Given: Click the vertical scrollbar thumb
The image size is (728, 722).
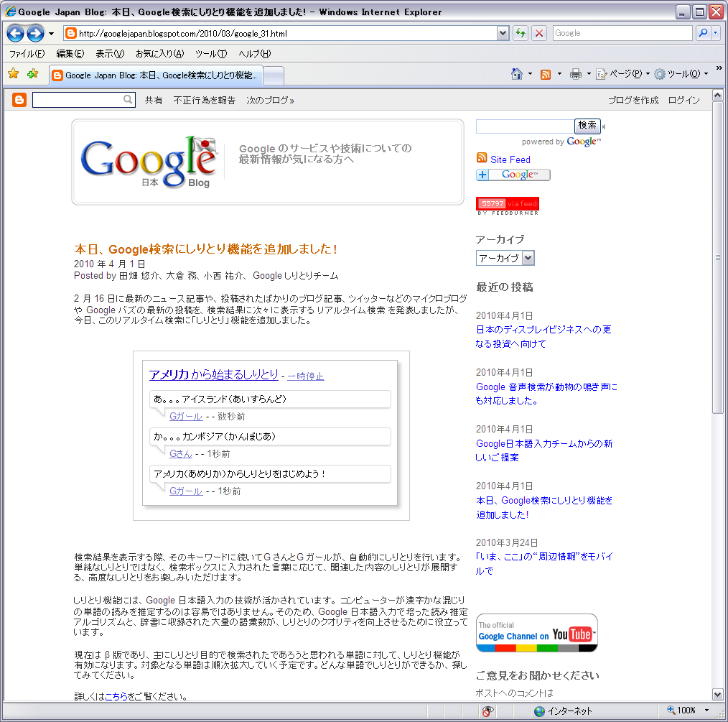Looking at the screenshot, I should pos(717,257).
